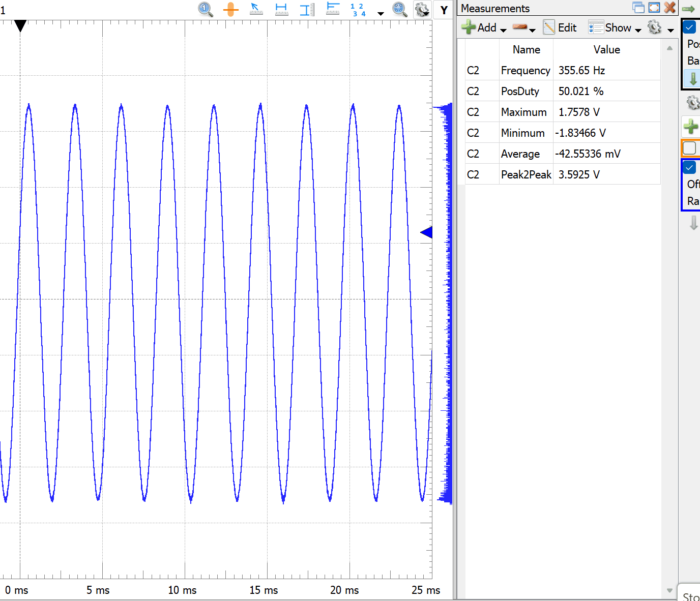Choose the free cursor measure tool
This screenshot has height=601, width=700.
[x=256, y=9]
